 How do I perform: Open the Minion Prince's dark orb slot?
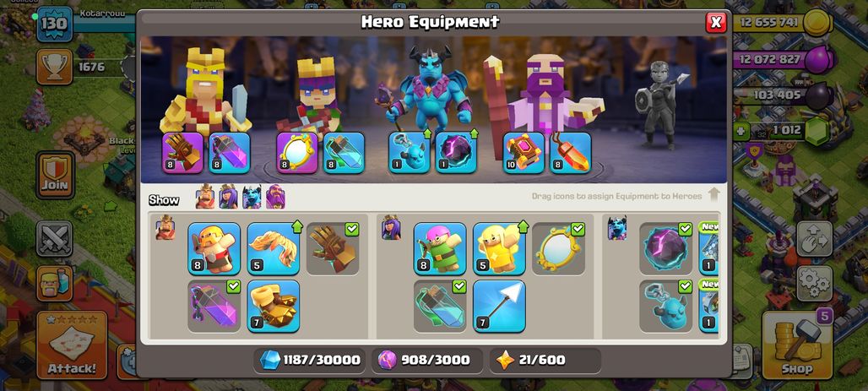(x=456, y=153)
